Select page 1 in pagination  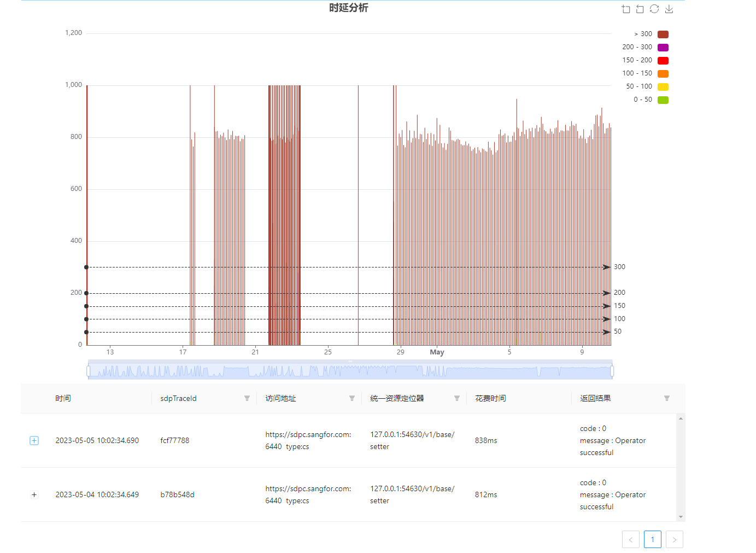pos(652,539)
